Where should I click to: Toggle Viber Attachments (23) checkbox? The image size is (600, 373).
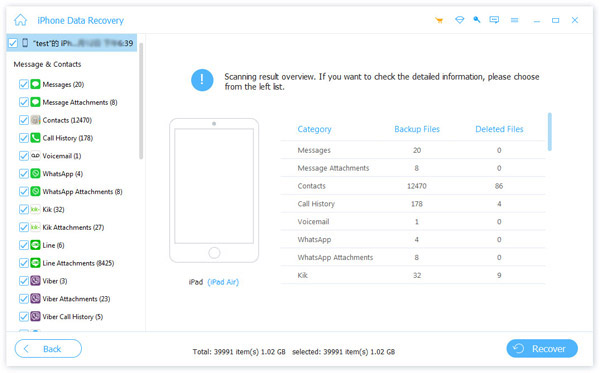(23, 298)
